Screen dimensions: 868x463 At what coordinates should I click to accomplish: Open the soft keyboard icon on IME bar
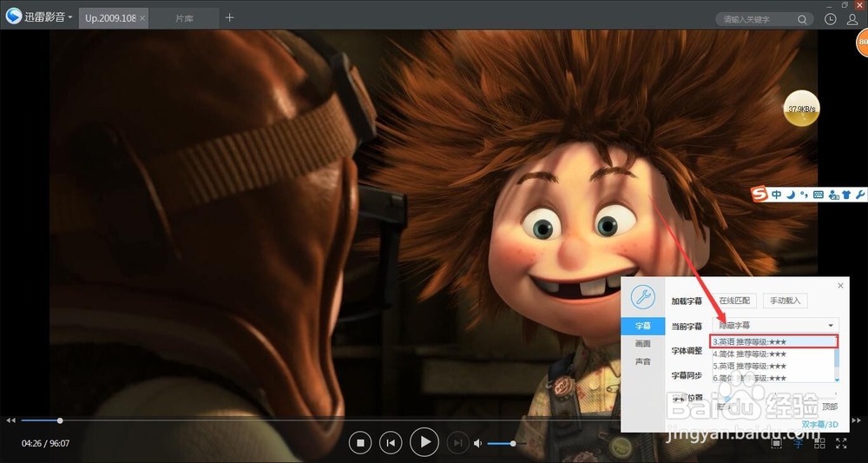[x=819, y=195]
